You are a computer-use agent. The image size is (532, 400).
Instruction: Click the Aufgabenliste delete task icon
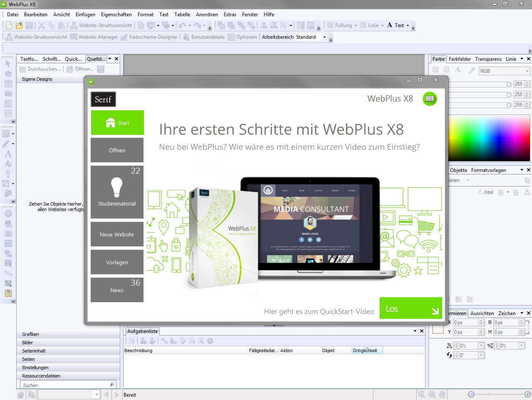point(210,341)
